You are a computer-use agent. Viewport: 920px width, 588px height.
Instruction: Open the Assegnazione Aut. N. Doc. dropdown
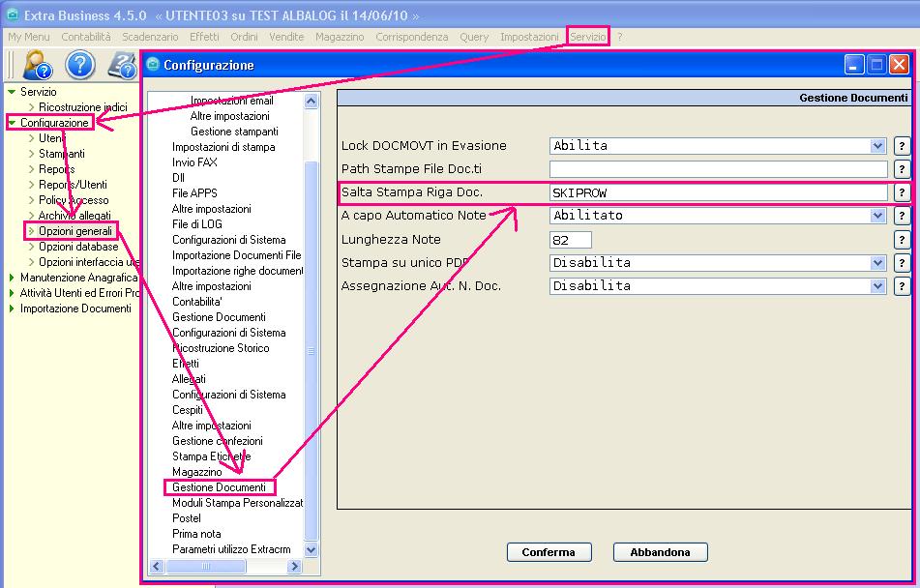pyautogui.click(x=877, y=286)
